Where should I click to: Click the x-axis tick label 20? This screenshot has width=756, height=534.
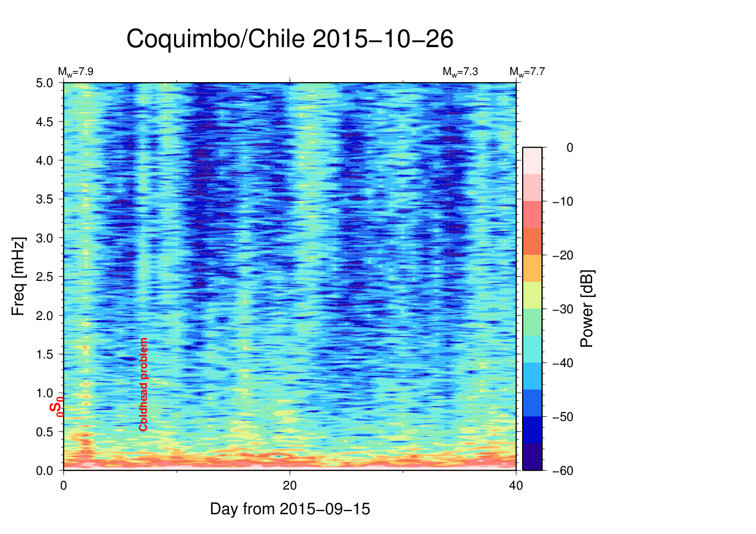pyautogui.click(x=290, y=486)
